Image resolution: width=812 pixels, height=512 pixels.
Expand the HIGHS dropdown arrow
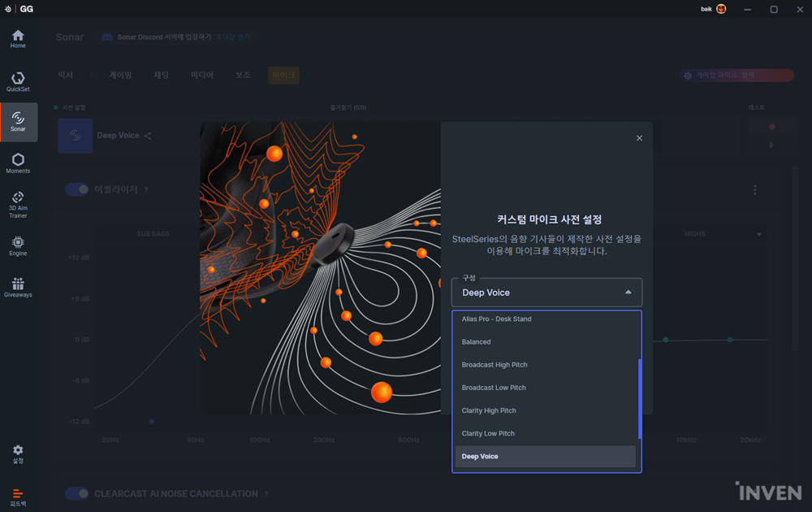click(x=759, y=234)
